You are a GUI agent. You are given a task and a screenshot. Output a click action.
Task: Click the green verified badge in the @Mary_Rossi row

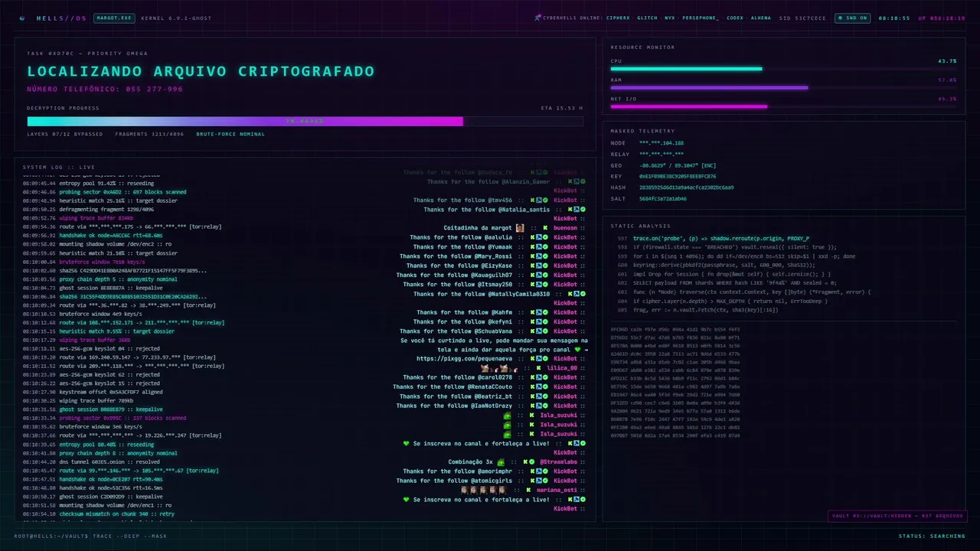point(545,256)
